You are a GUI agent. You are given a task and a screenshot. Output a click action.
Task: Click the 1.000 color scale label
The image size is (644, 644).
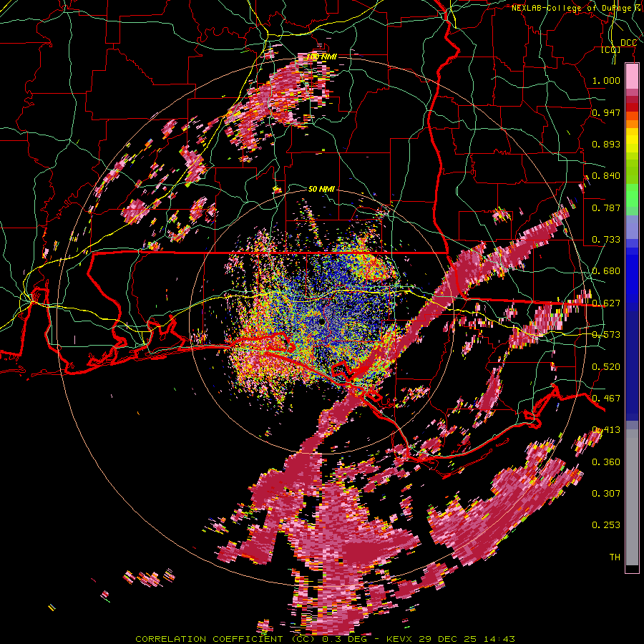tap(606, 80)
